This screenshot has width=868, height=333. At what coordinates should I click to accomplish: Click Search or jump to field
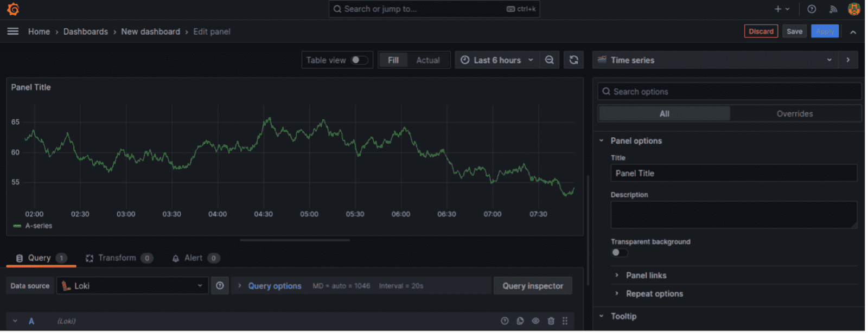click(434, 9)
